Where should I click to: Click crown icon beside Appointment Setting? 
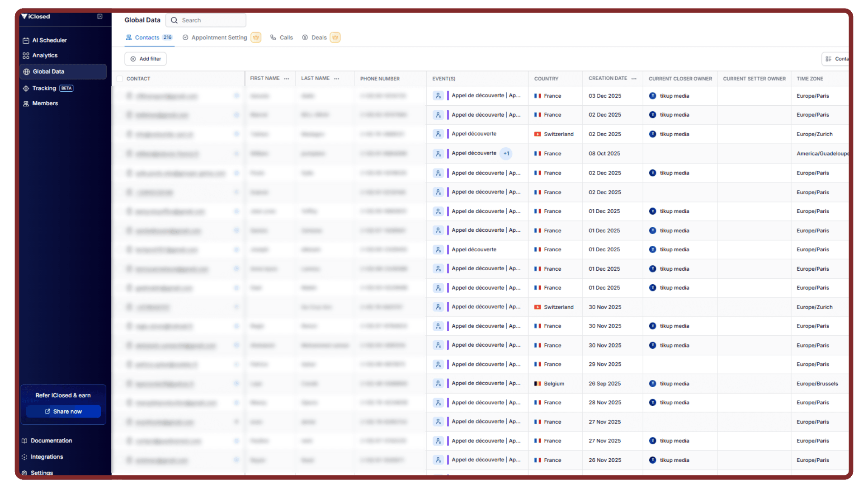(256, 38)
